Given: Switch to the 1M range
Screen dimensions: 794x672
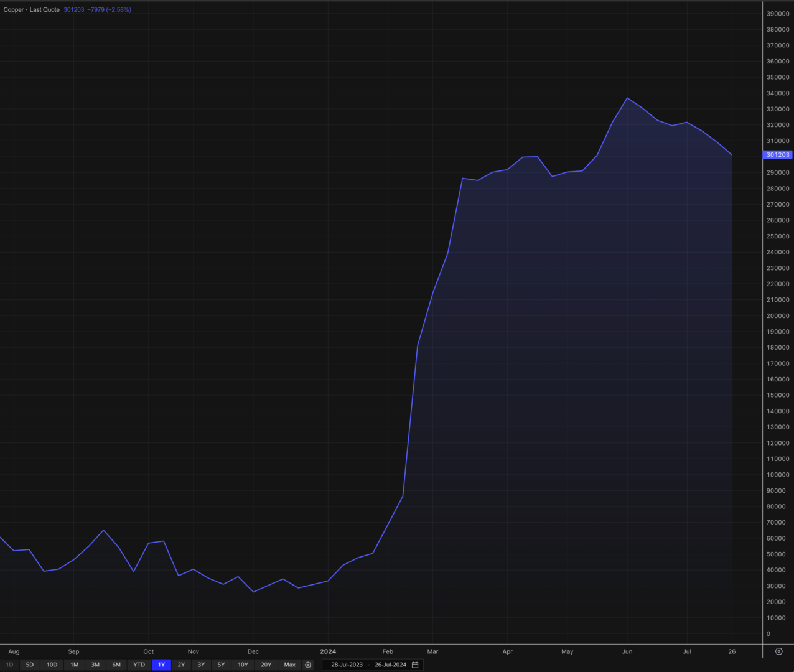Looking at the screenshot, I should [74, 665].
